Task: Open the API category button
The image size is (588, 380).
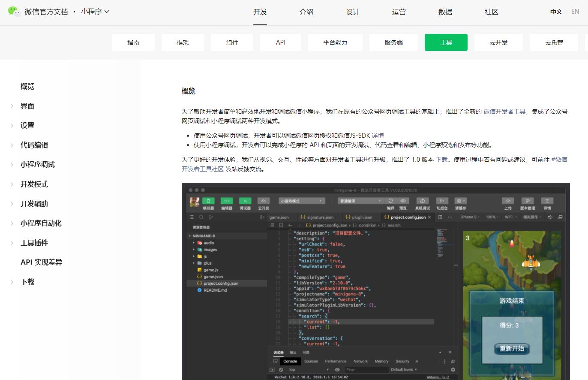Action: (281, 42)
